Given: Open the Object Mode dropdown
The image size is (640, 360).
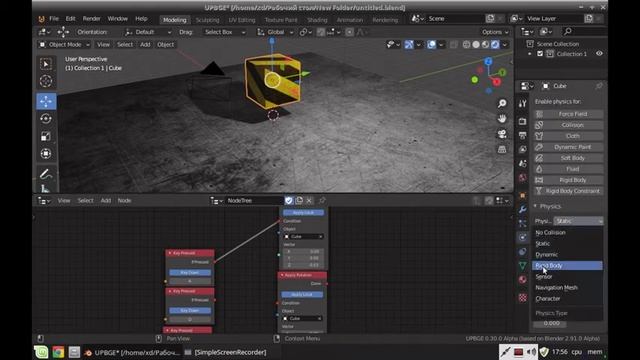Looking at the screenshot, I should click(x=64, y=44).
